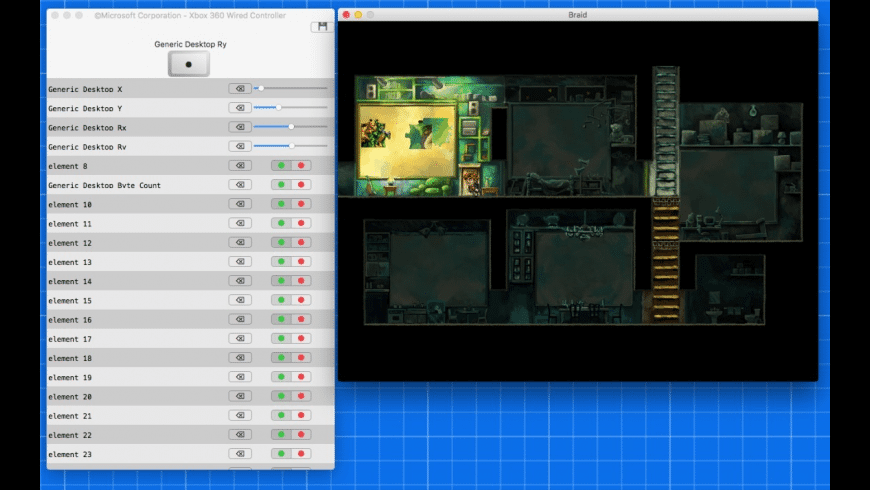Click green toggle for element 8

[x=281, y=166]
